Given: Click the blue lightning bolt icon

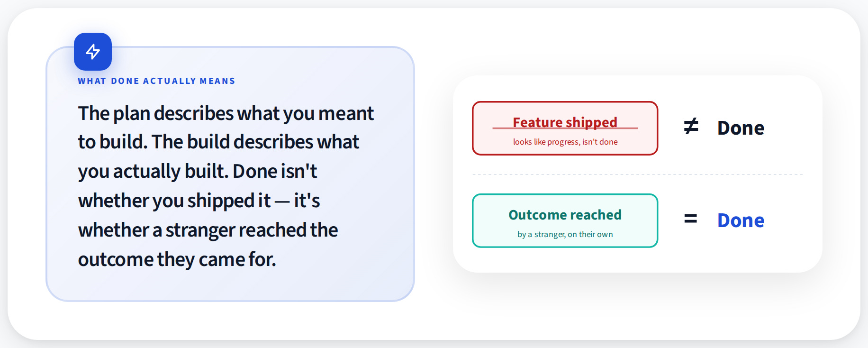Looking at the screenshot, I should pyautogui.click(x=93, y=52).
